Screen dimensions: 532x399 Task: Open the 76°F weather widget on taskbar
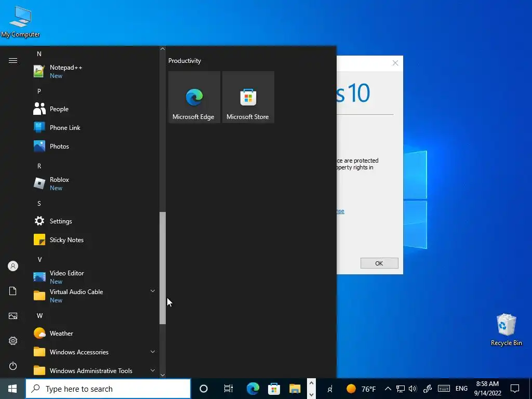pyautogui.click(x=361, y=389)
